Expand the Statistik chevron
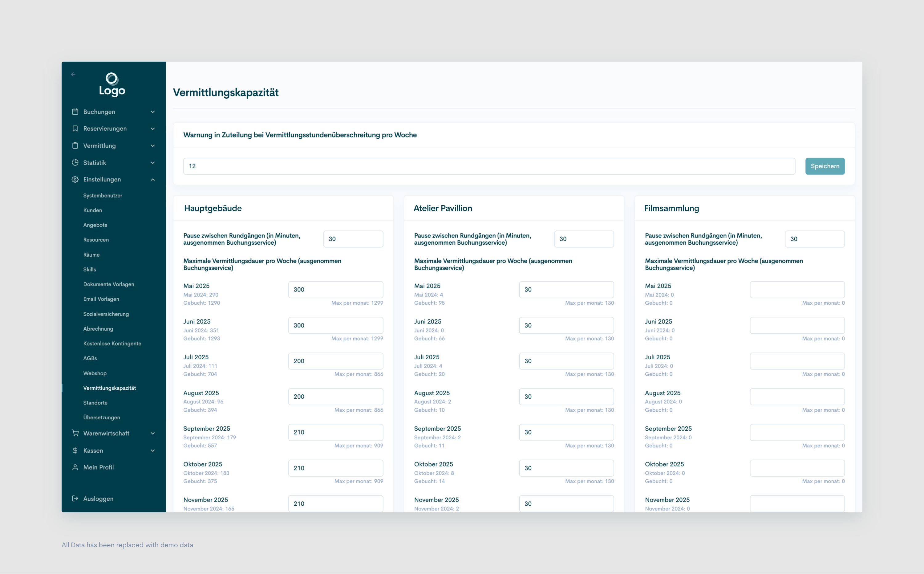 pyautogui.click(x=152, y=162)
